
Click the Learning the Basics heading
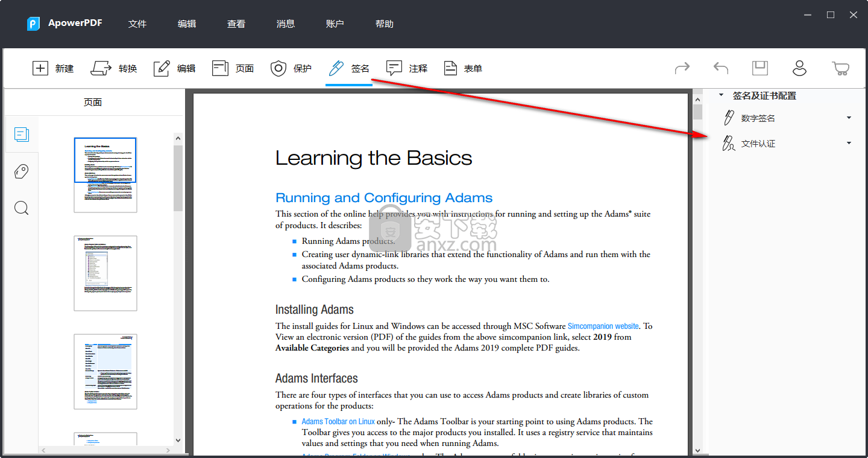(x=374, y=158)
